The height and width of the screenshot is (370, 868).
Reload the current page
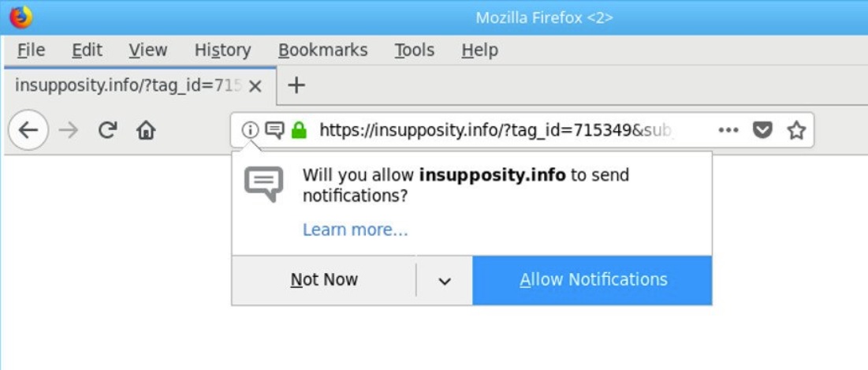[x=107, y=130]
